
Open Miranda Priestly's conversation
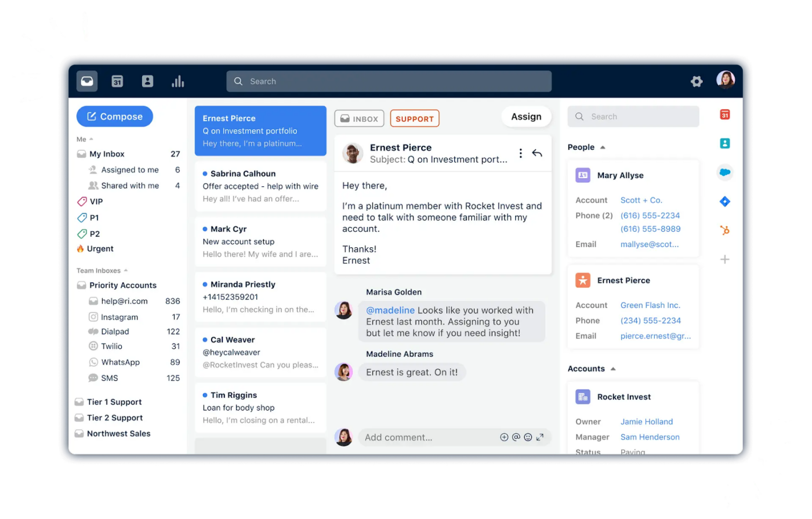click(x=260, y=297)
